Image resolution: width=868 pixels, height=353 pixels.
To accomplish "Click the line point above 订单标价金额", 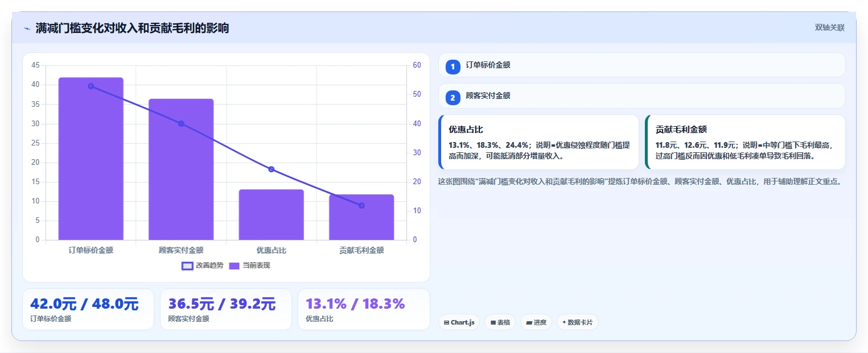I will [91, 86].
